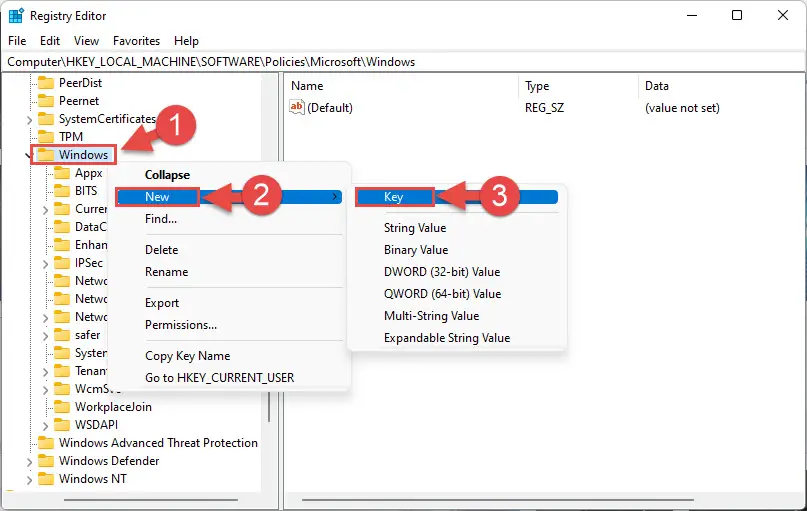Image resolution: width=807 pixels, height=511 pixels.
Task: Expand the Tenant key arrow
Action: point(45,372)
